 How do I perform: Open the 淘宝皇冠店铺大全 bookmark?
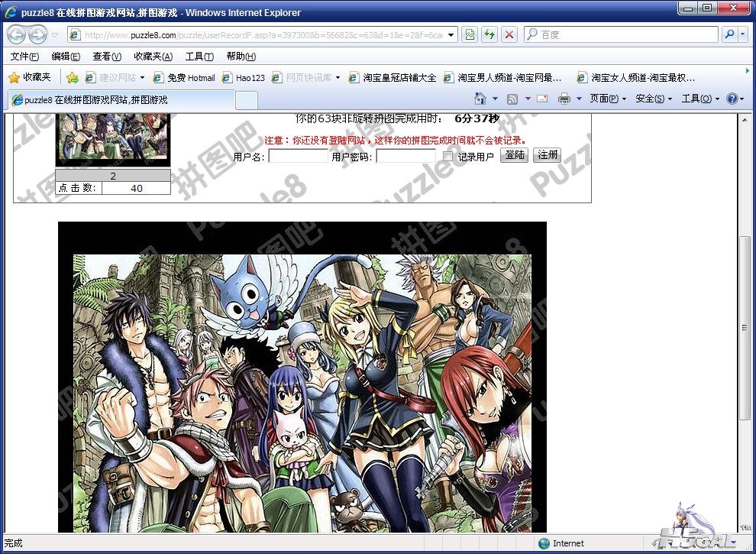pos(393,77)
